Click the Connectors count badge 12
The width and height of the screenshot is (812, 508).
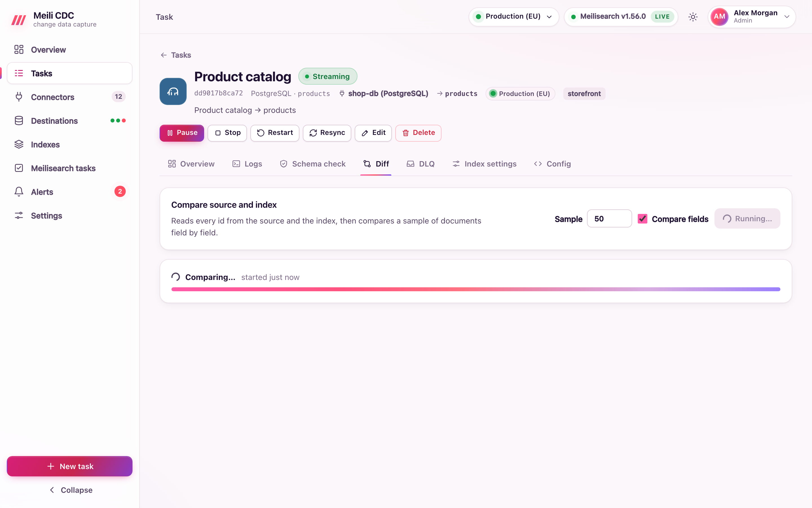pyautogui.click(x=118, y=97)
